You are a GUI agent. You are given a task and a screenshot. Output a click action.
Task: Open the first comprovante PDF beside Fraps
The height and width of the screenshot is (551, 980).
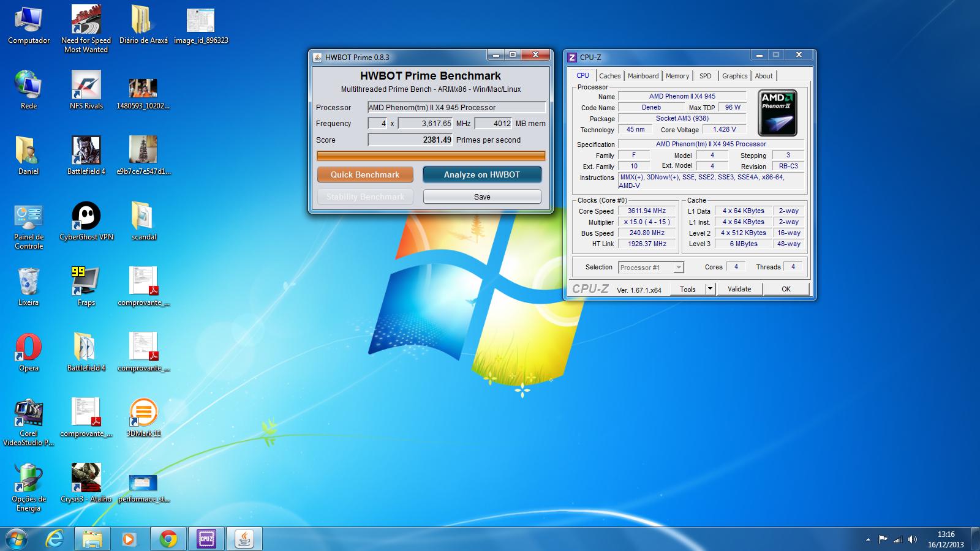(143, 287)
